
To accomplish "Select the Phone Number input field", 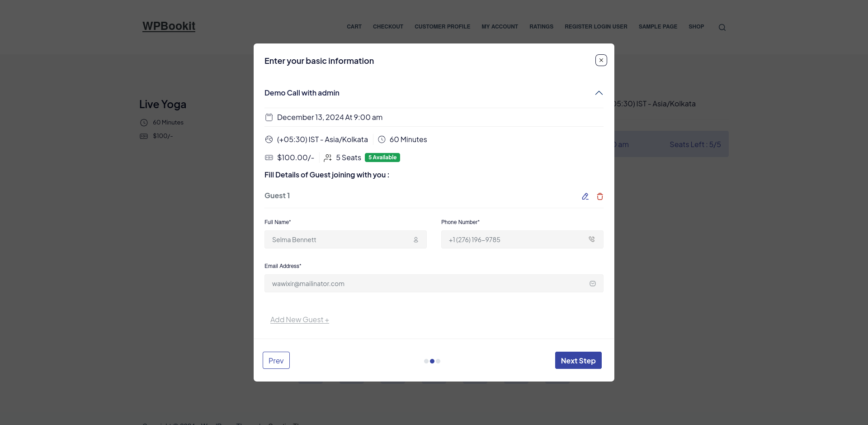I will (x=515, y=240).
